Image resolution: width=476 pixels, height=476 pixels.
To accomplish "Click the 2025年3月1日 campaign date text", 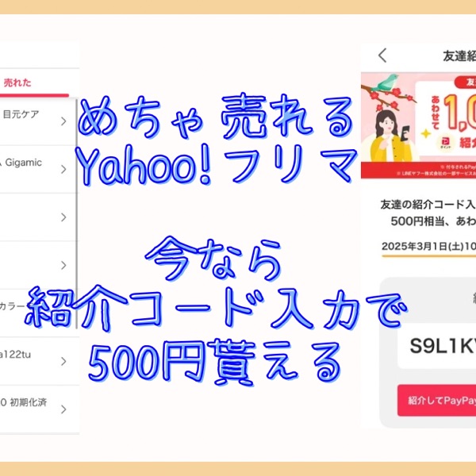I will 428,246.
